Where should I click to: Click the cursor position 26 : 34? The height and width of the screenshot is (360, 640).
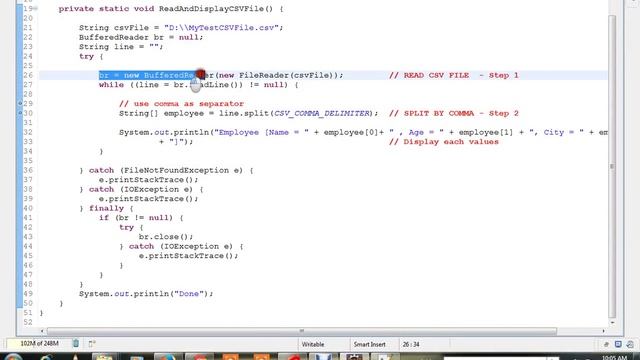click(411, 344)
